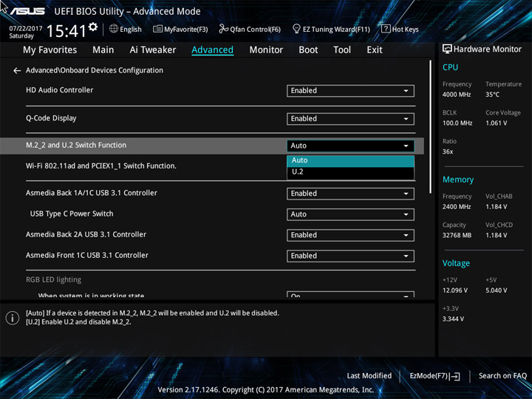Open Asmedia Back 1A/1C USB 3.1 dropdown
The height and width of the screenshot is (399, 532).
pos(350,194)
